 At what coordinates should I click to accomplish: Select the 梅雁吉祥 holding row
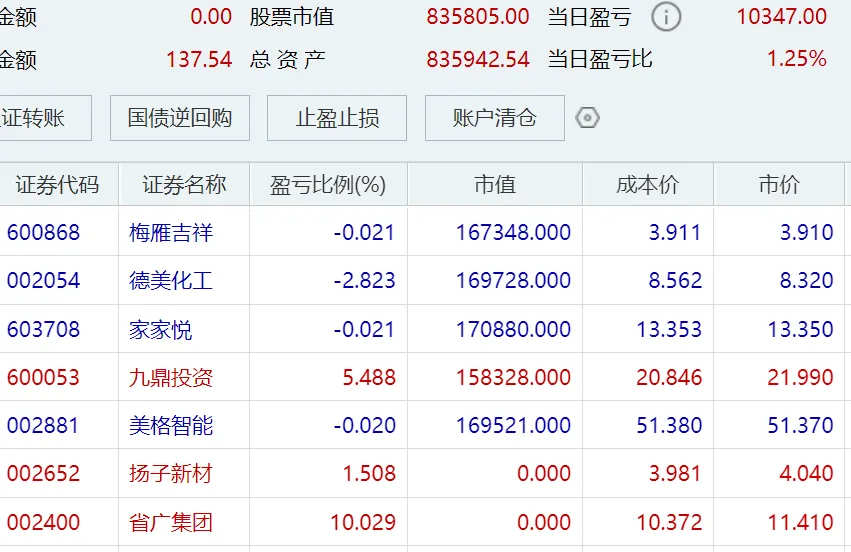pos(171,233)
